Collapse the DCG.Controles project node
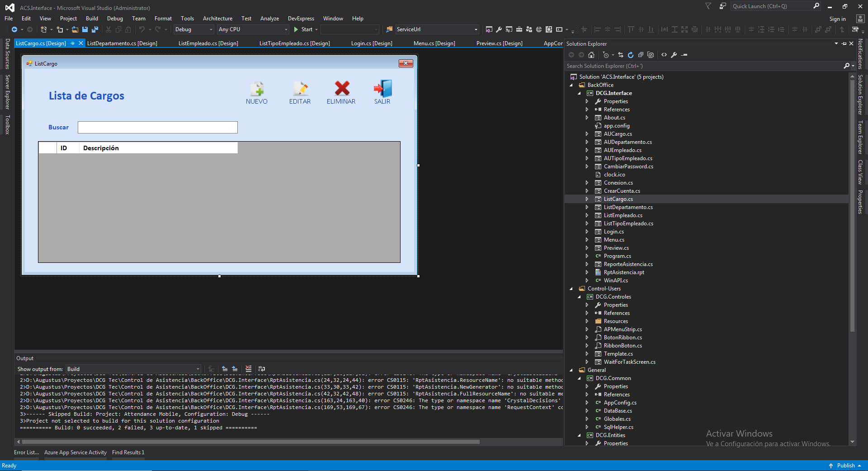 click(580, 297)
